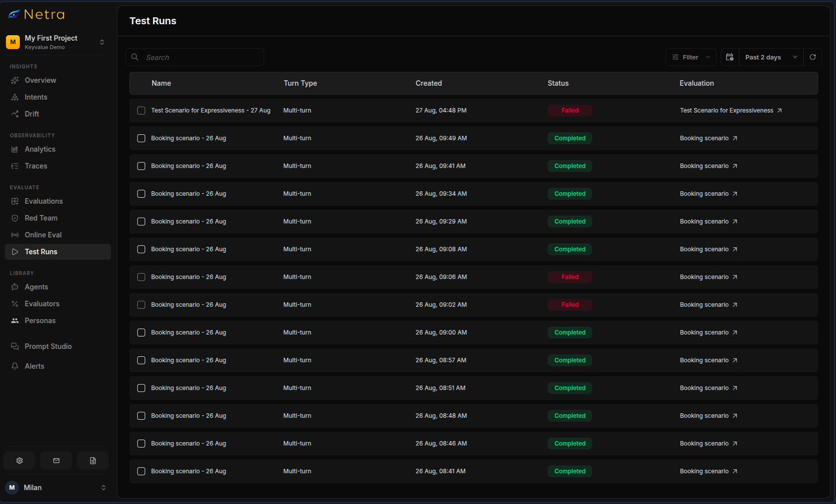Click the Personas people icon
The image size is (836, 504).
coord(15,321)
